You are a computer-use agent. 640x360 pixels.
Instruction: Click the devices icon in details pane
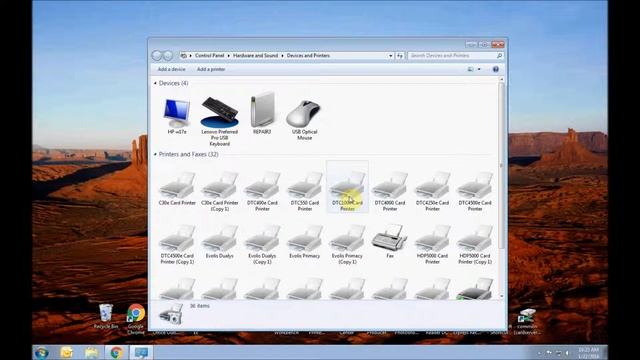click(170, 315)
